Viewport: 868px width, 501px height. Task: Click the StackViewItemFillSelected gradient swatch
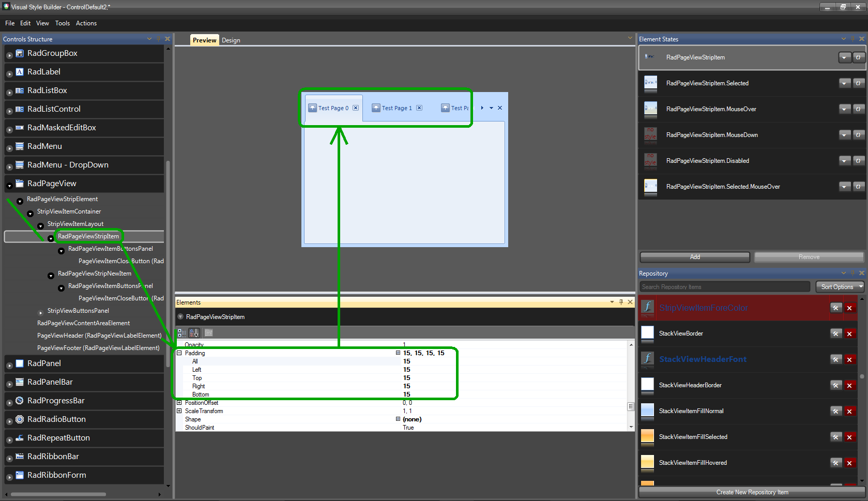coord(648,436)
